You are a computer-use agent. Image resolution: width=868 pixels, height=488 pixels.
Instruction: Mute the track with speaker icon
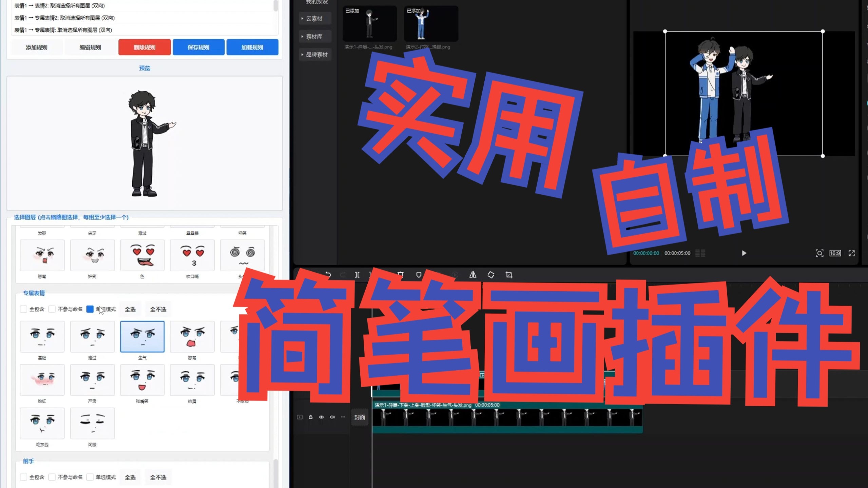(332, 417)
